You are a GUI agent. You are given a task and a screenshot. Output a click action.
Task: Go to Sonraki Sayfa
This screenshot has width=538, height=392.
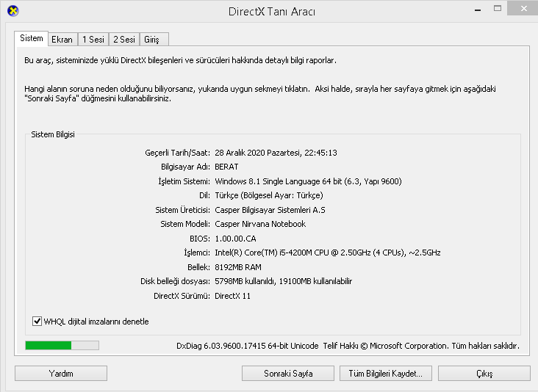tap(288, 373)
